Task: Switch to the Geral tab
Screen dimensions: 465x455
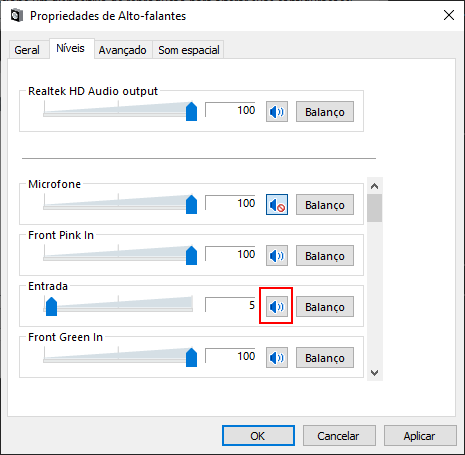Action: click(27, 50)
